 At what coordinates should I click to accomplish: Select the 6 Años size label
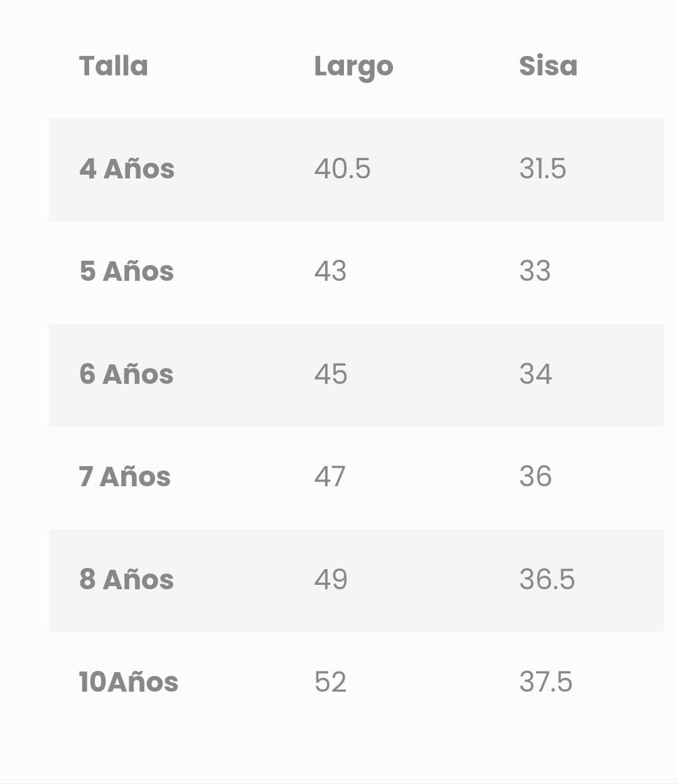[x=126, y=374]
